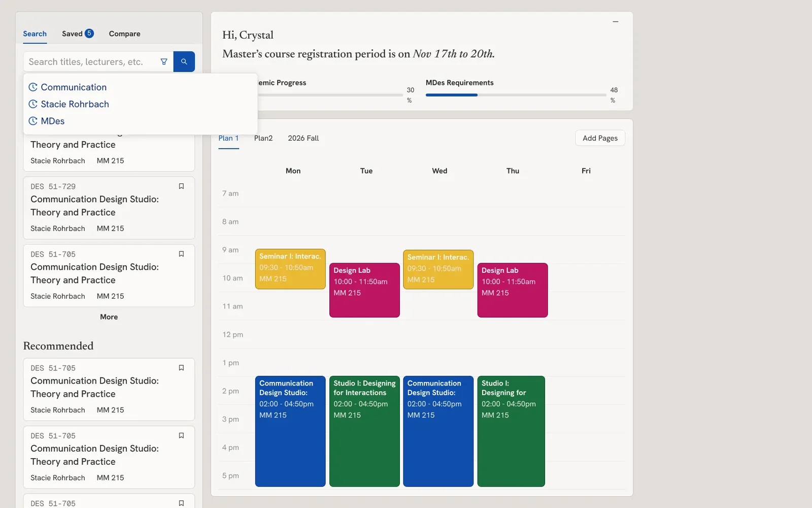Open Thursday's Studio I: Designing for block

[x=511, y=431]
